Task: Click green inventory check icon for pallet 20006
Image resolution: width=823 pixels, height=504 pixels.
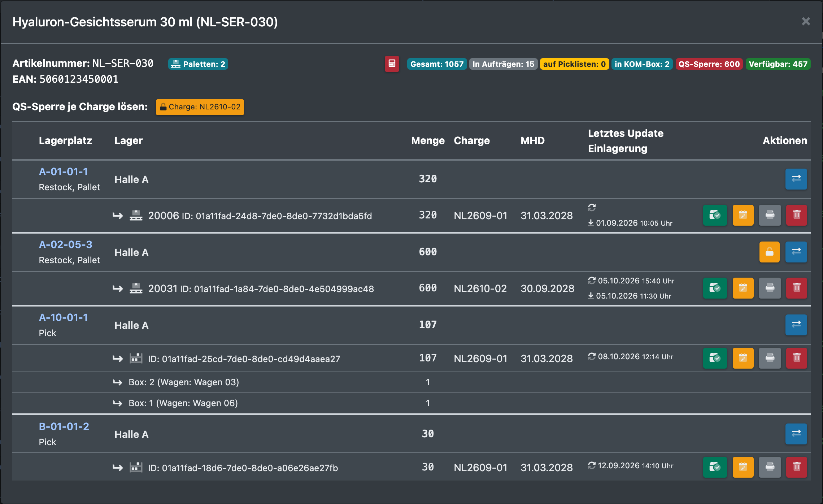Action: coord(715,215)
